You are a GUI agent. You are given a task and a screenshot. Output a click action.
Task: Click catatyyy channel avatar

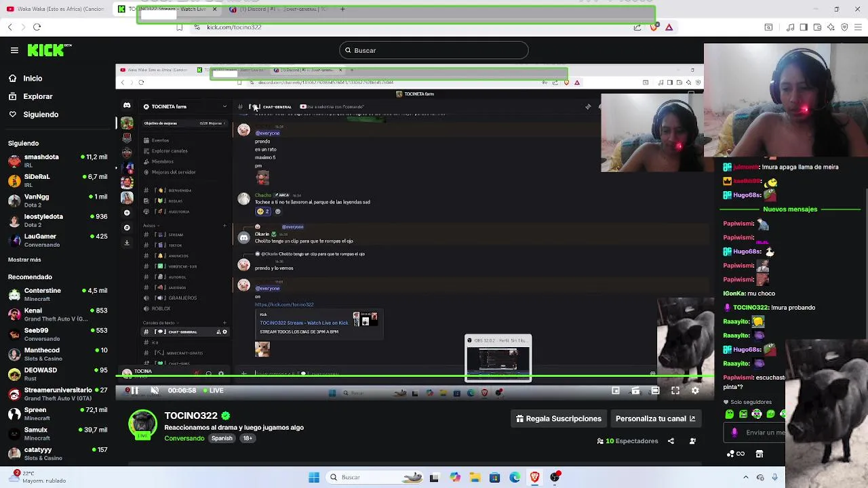pyautogui.click(x=14, y=453)
